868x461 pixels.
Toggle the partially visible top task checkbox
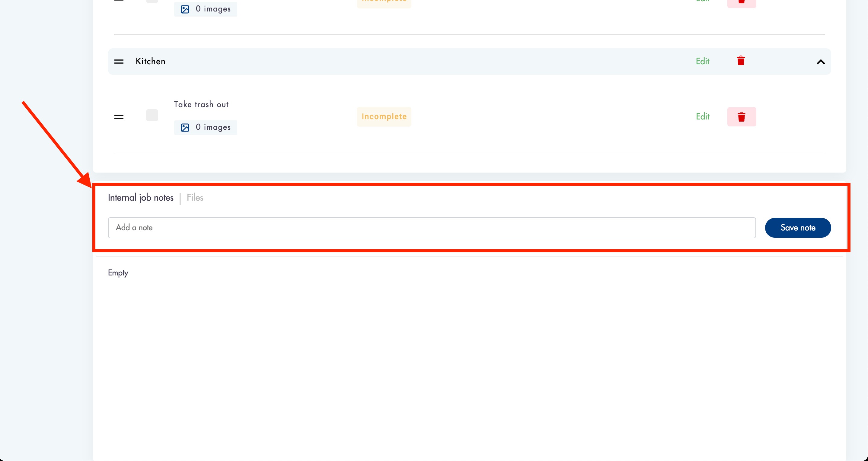tap(152, 1)
